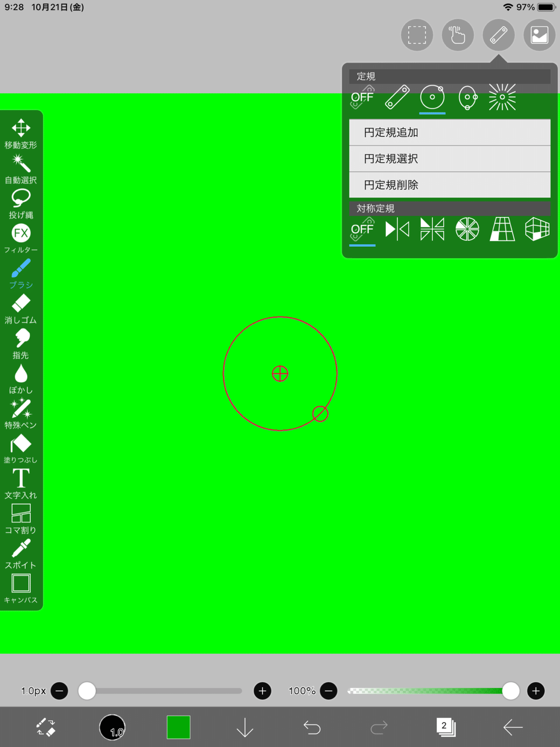Select the スポイト eyedropper tool
Image resolution: width=560 pixels, height=747 pixels.
coord(21,554)
